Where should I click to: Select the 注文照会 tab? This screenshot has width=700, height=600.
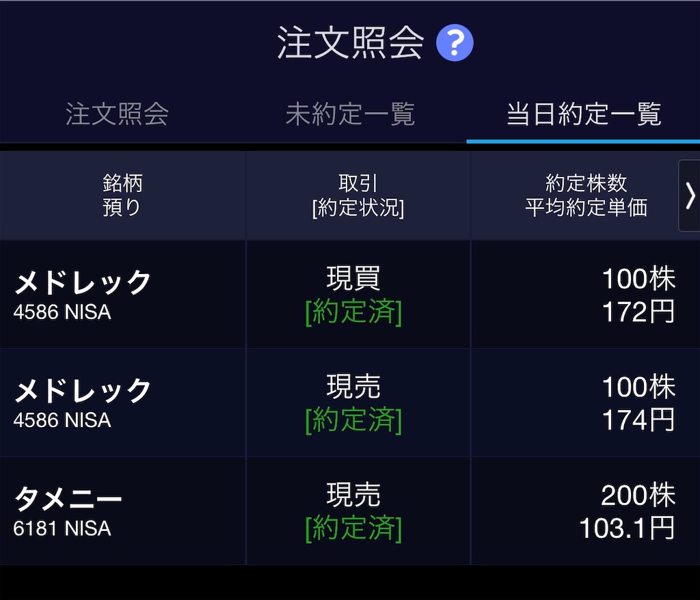(x=118, y=114)
